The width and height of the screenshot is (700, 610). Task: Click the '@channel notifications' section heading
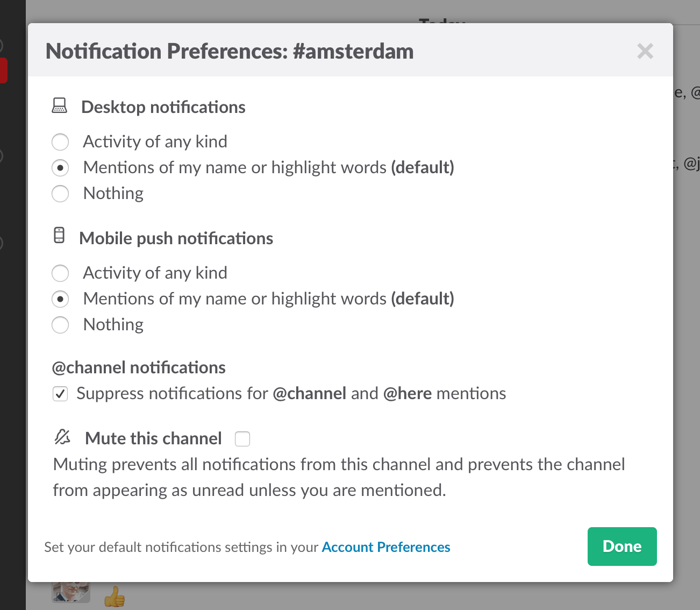(139, 367)
